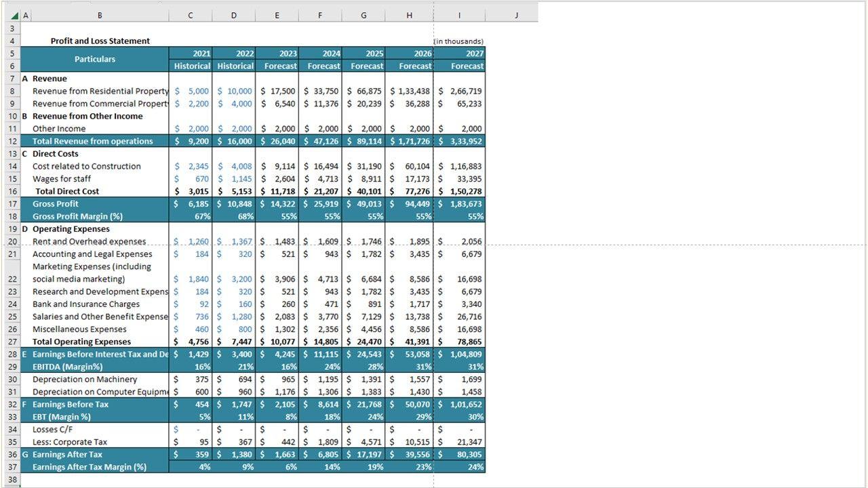
Task: Select the Particulars header cell
Action: coord(95,60)
